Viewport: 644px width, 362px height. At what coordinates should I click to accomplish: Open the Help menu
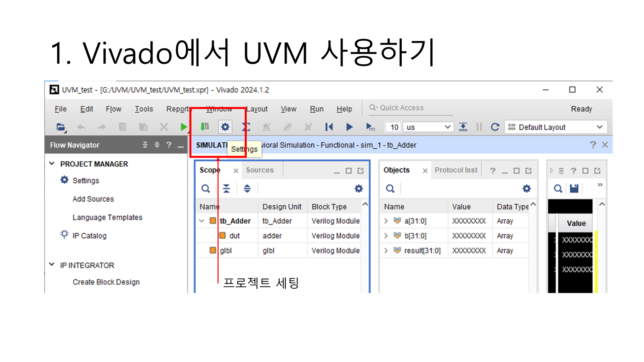(344, 109)
